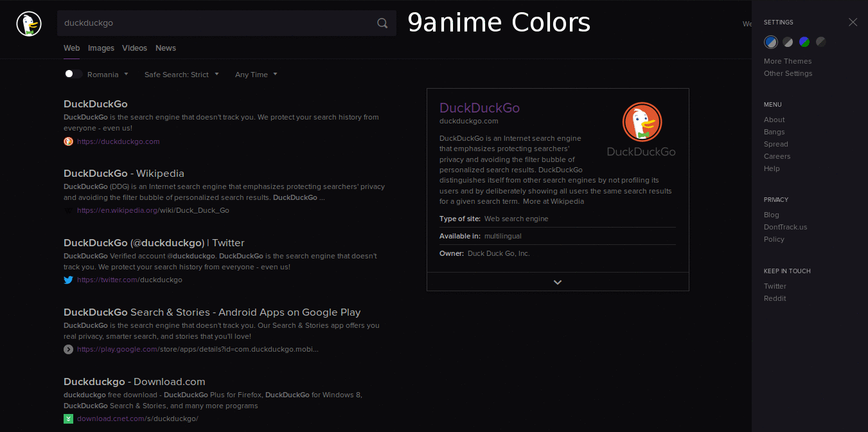This screenshot has width=868, height=432.
Task: Click the multilingual value
Action: coord(503,236)
